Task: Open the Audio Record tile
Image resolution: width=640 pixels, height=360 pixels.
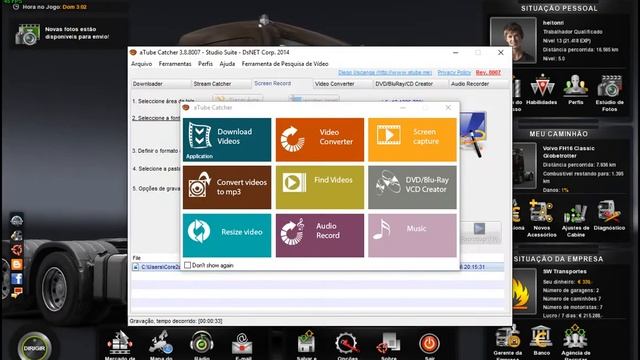Action: pos(320,236)
